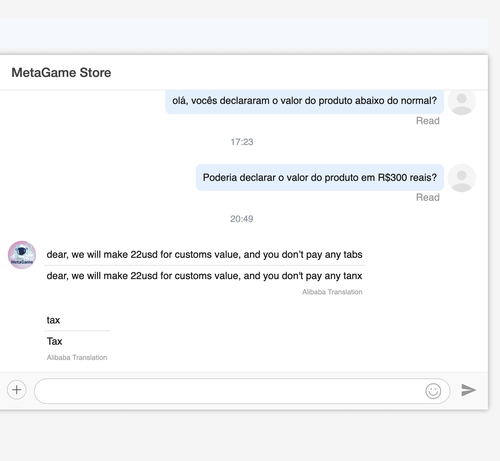Open MetaGame Store chat title
Image resolution: width=500 pixels, height=461 pixels.
point(61,72)
